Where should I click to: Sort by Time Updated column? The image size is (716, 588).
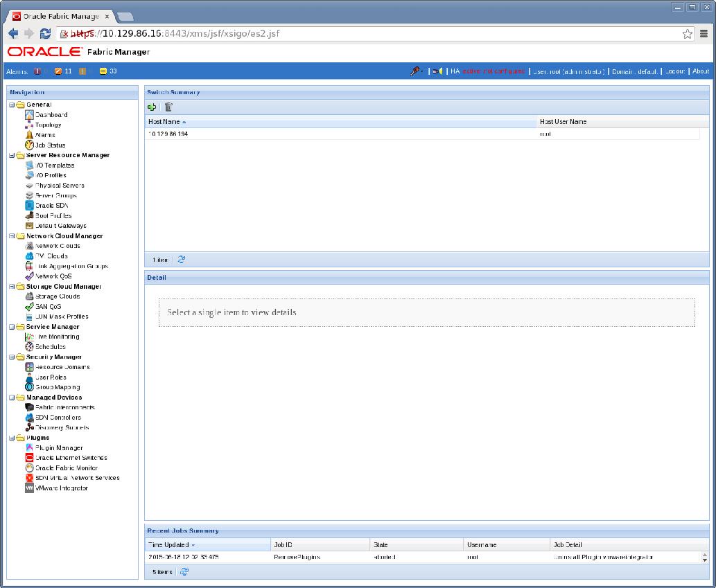[x=208, y=545]
